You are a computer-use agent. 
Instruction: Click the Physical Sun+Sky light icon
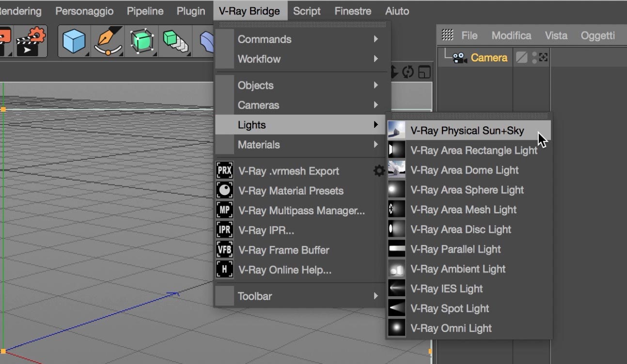[x=396, y=130]
